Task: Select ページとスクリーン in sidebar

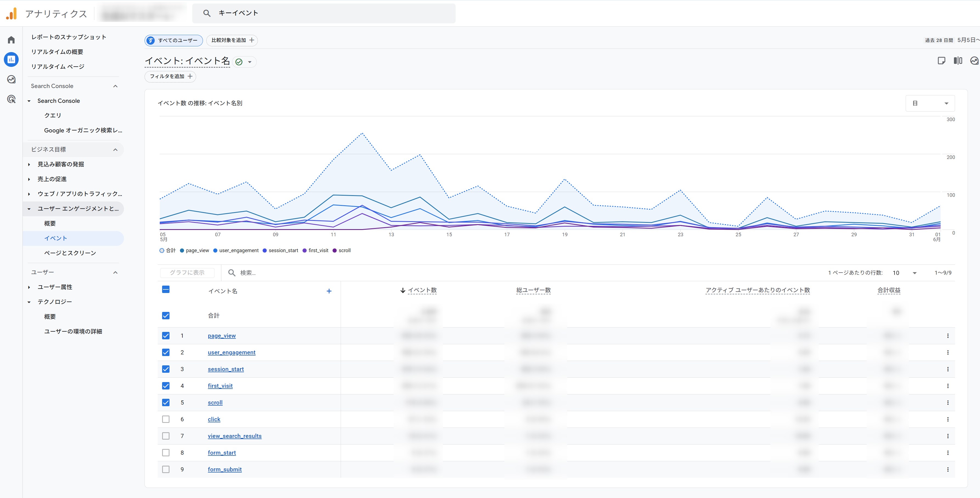Action: (x=70, y=253)
